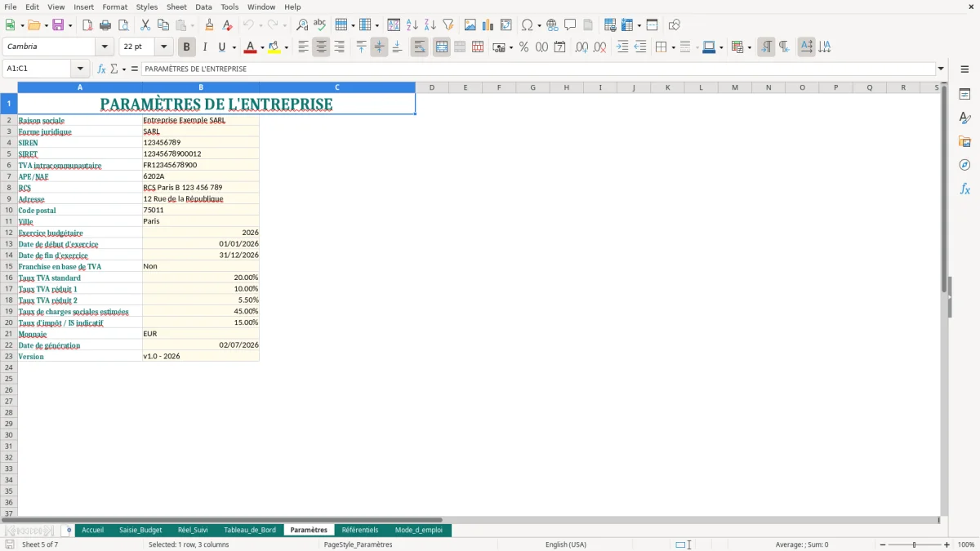Toggle Wrap Text
The image size is (980, 551).
[x=420, y=47]
